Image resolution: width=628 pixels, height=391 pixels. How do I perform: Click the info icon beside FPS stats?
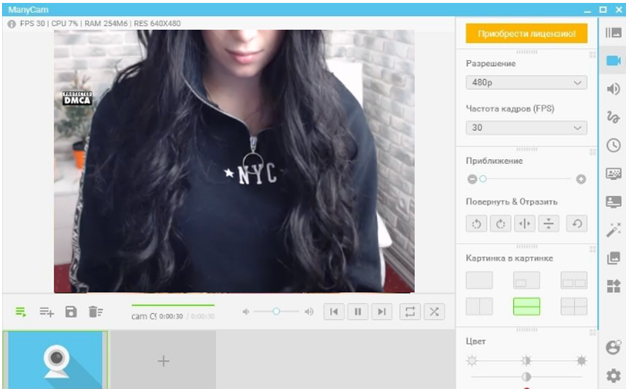tap(12, 24)
